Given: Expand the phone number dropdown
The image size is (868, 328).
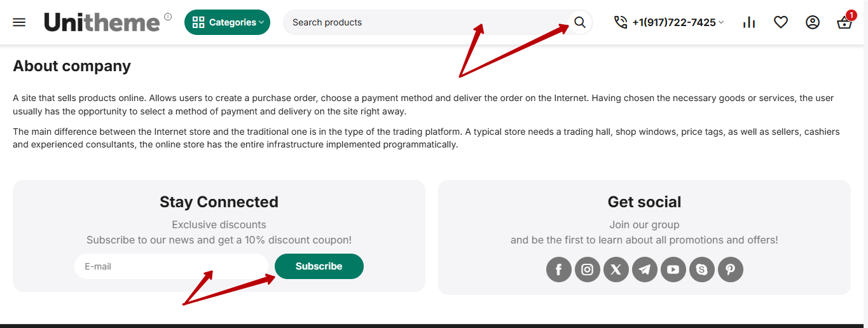Looking at the screenshot, I should click(x=669, y=22).
